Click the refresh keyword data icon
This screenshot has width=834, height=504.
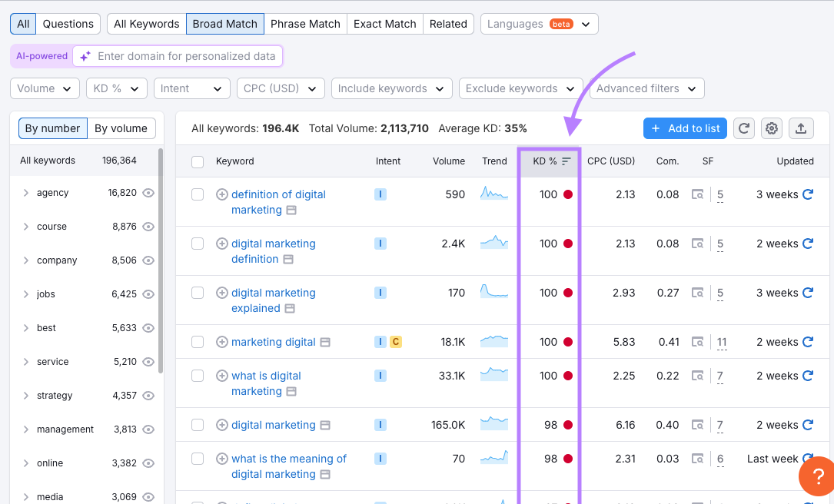[743, 128]
